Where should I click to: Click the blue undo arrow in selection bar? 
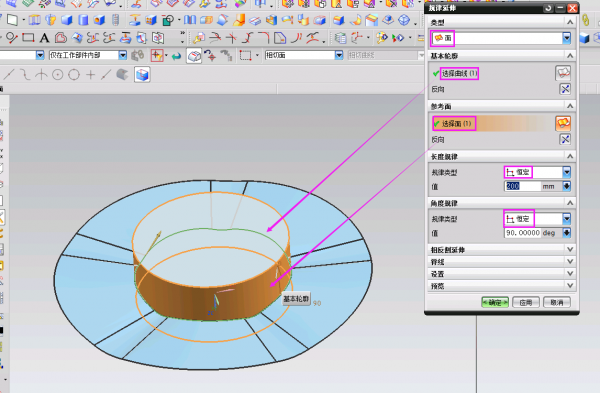[x=176, y=56]
